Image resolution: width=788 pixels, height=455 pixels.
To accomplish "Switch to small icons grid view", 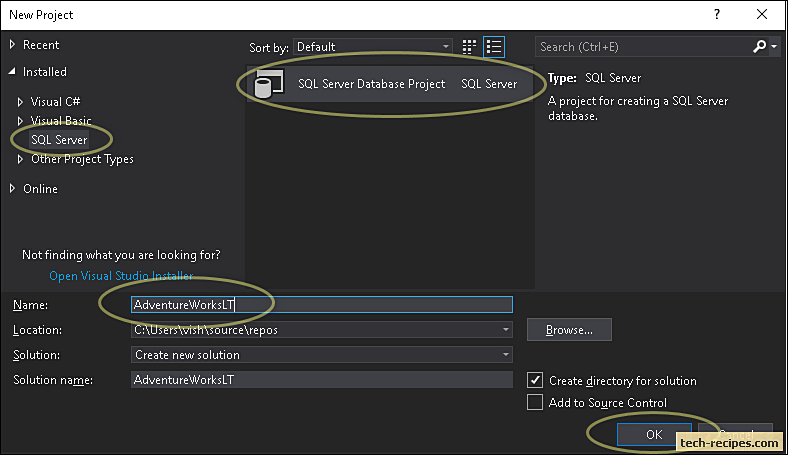I will tap(470, 47).
